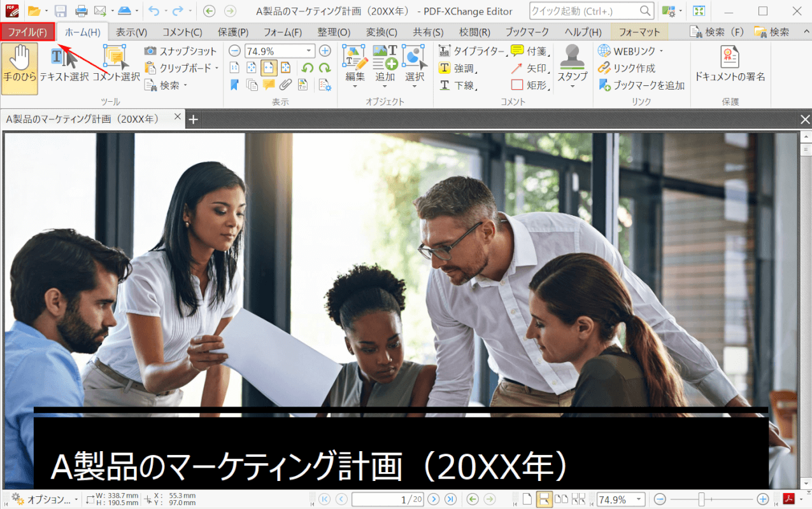Rotate view counter-clockwise with green arrow

coord(308,68)
